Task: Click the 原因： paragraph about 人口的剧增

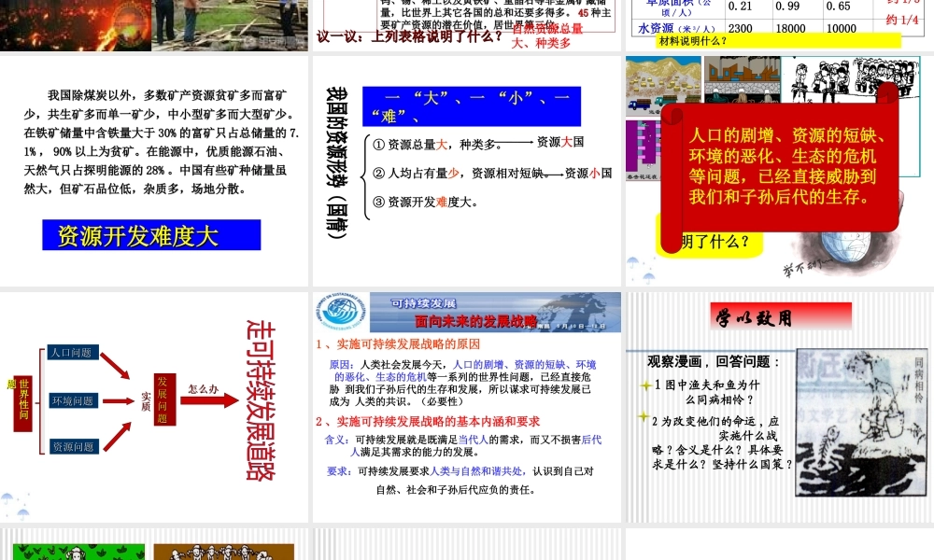Action: (463, 383)
